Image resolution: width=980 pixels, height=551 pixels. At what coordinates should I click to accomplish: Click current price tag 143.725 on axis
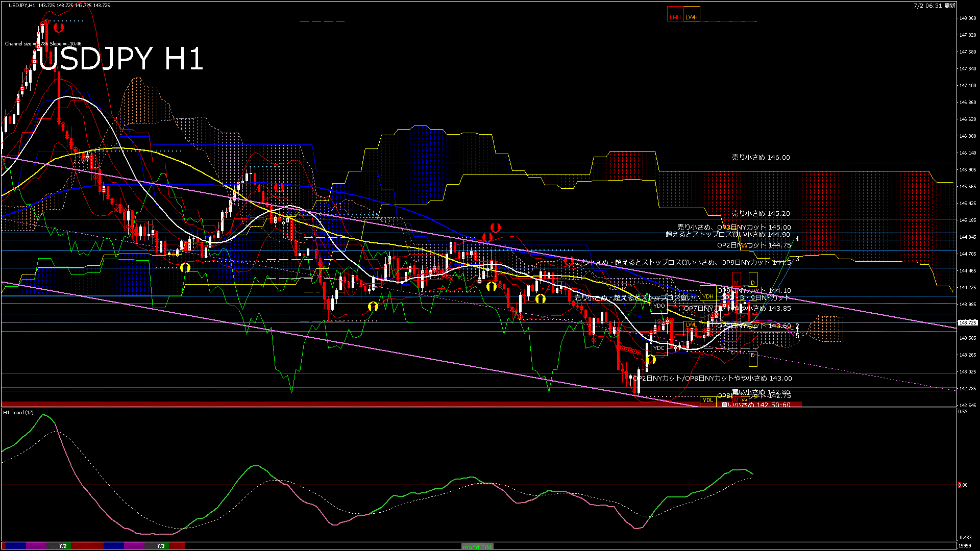(x=968, y=322)
